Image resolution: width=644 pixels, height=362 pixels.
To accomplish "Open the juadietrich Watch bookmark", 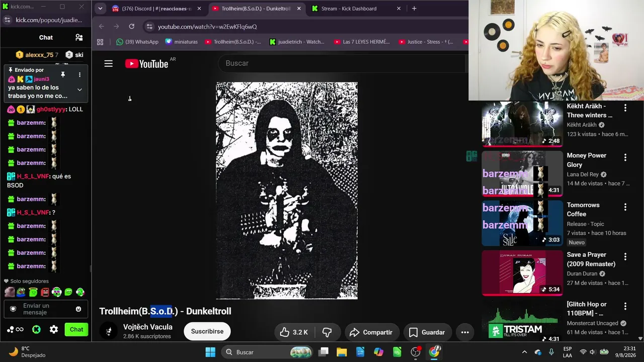I will pos(297,42).
